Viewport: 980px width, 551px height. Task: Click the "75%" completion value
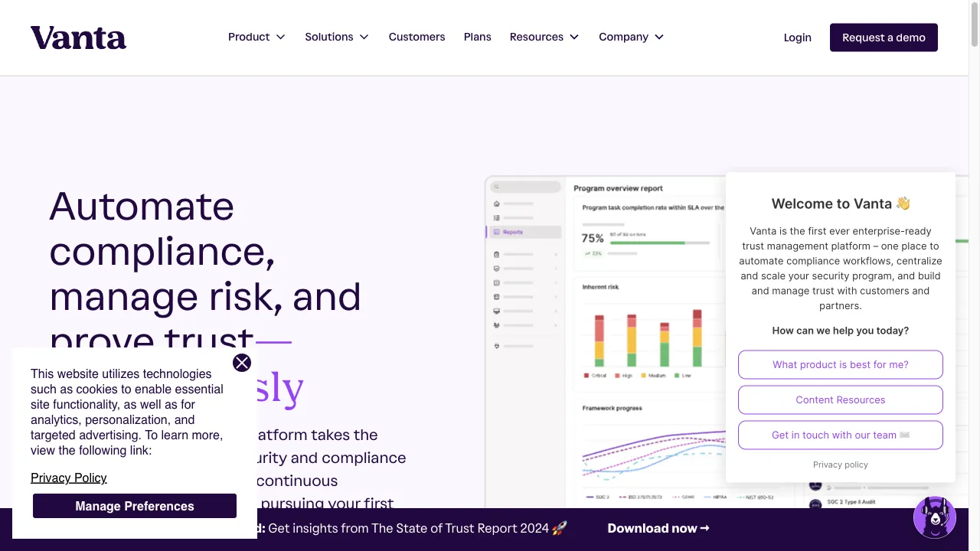[x=593, y=238]
